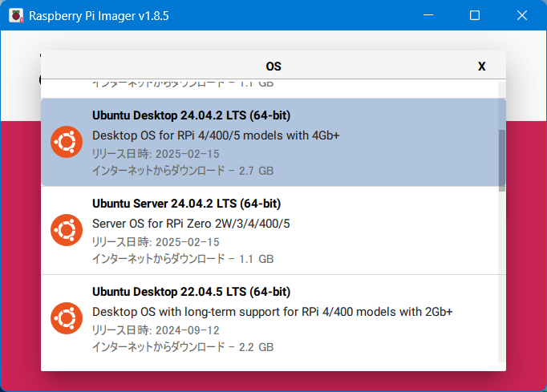Select Ubuntu Server 24.04.2 LTS (64-bit)

click(269, 231)
